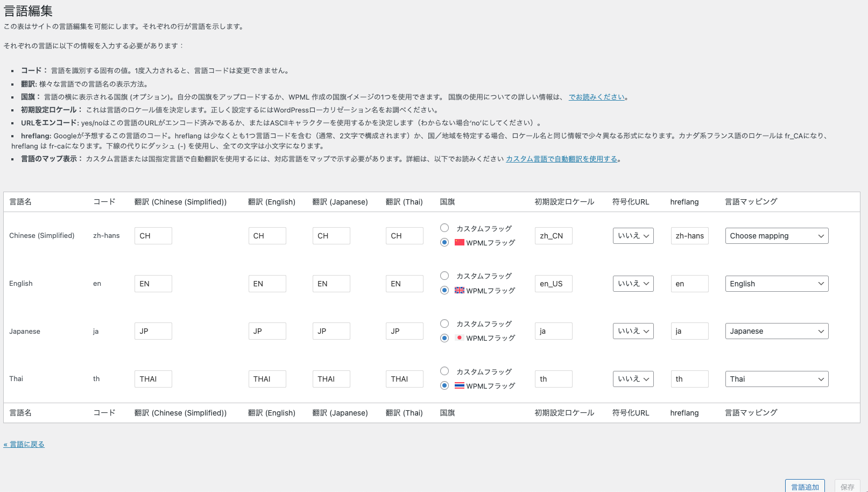868x492 pixels.
Task: Open Thai language mapping dropdown
Action: pos(777,379)
